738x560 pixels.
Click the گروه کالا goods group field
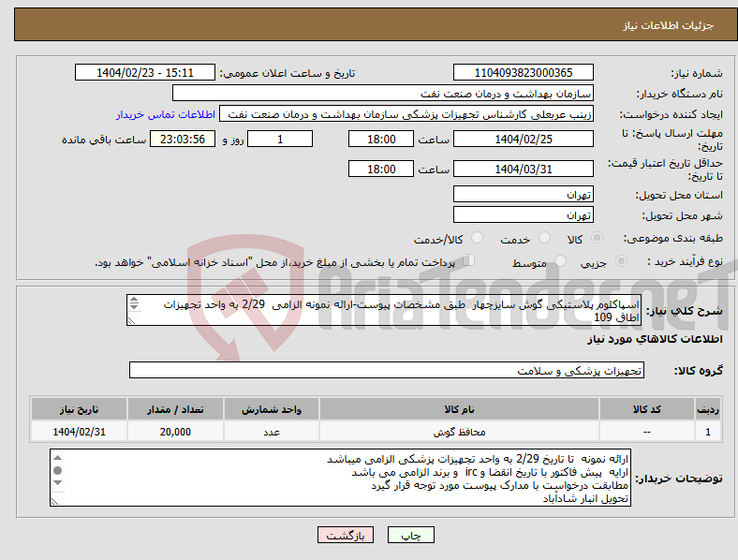click(x=387, y=370)
